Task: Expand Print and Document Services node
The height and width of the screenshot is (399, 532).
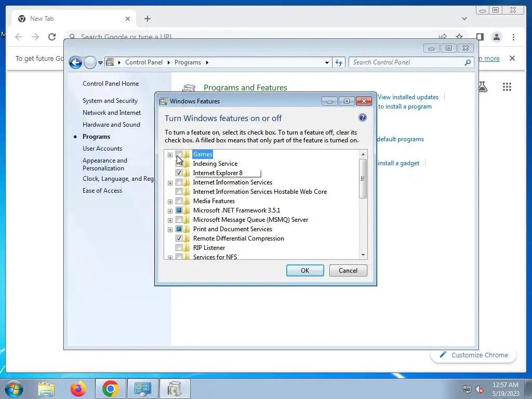Action: click(x=170, y=230)
